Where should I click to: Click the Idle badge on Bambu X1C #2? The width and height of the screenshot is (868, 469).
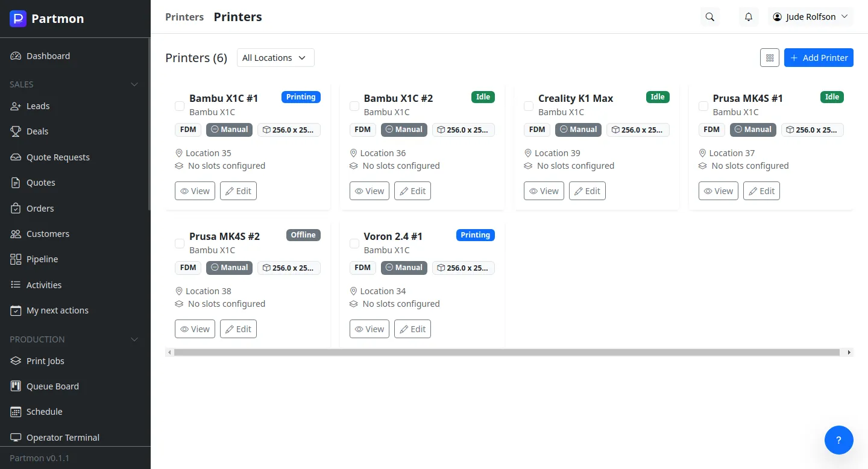tap(483, 97)
